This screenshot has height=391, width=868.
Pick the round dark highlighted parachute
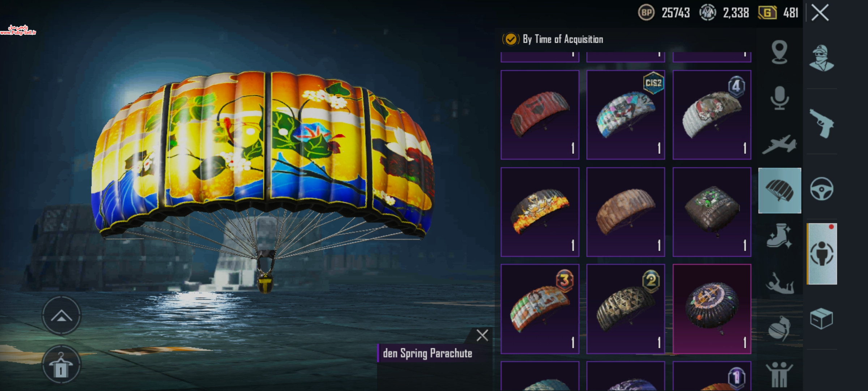pos(712,309)
